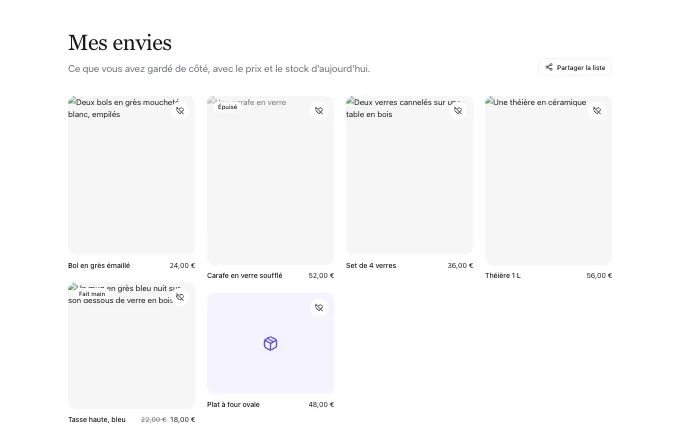Image resolution: width=680 pixels, height=425 pixels.
Task: Open the Tasse haute, bleu title
Action: click(97, 419)
